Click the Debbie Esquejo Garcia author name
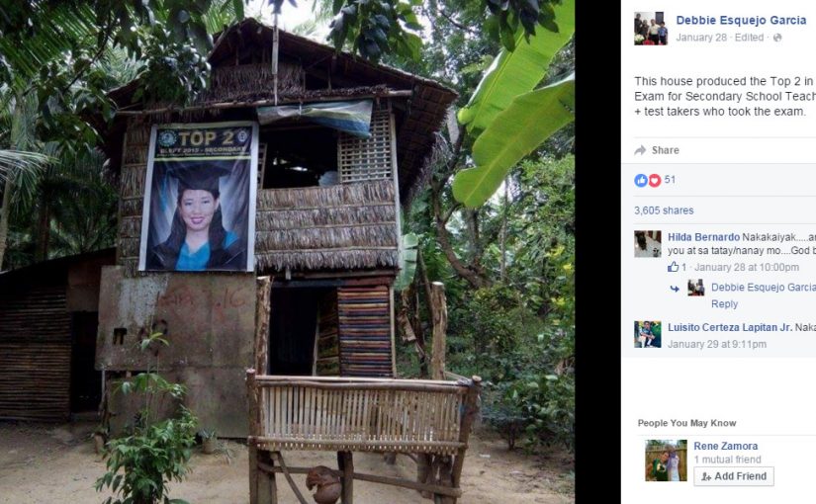 (x=741, y=20)
